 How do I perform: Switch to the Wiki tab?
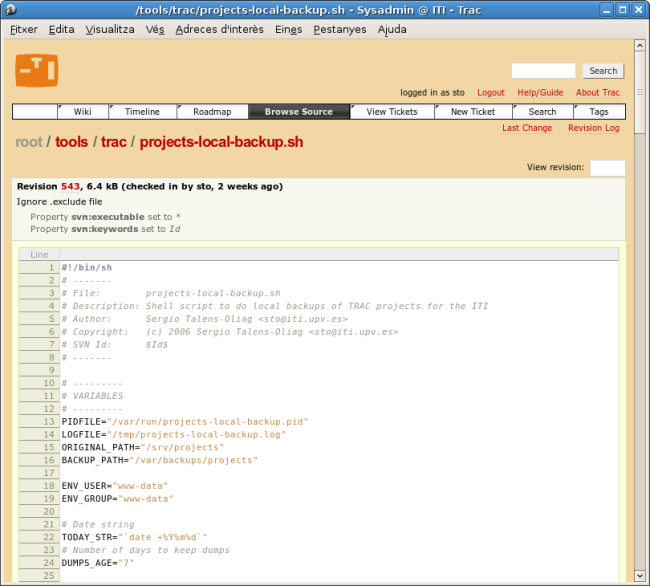(82, 112)
